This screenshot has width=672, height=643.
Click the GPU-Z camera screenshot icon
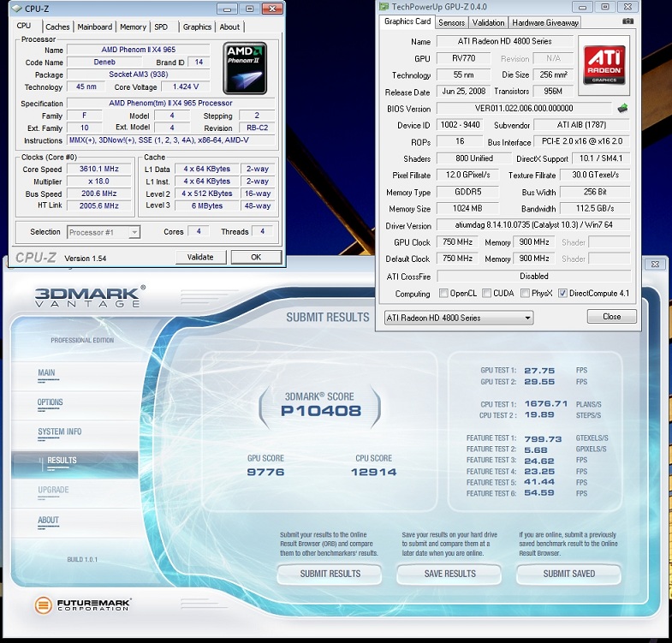tap(627, 21)
